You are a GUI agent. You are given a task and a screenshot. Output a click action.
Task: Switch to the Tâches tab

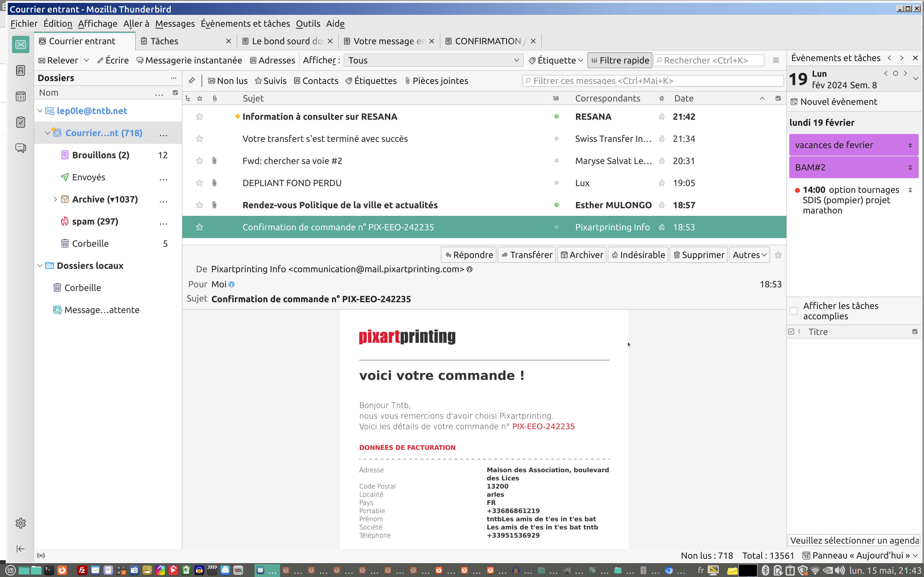[164, 41]
